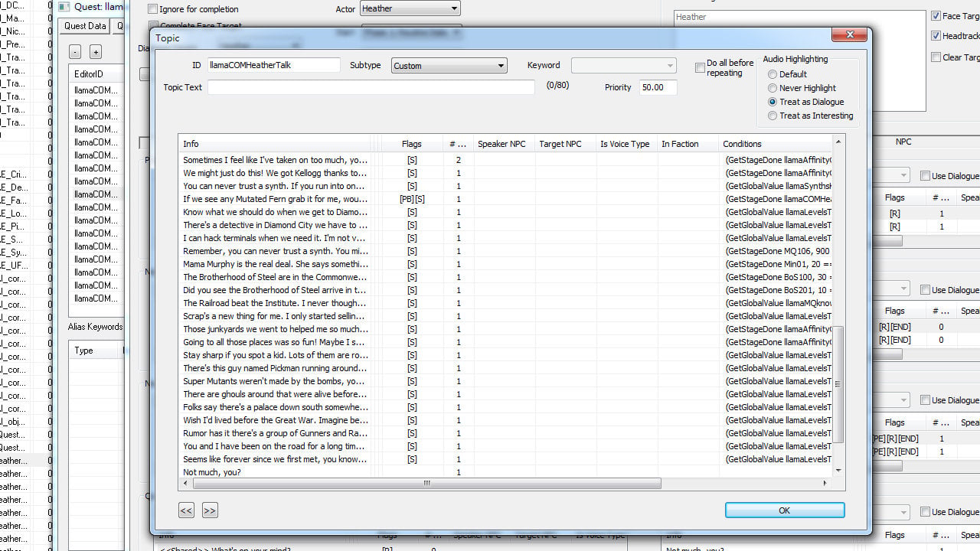Select row 'Rumor has it there's a group of Gunners'
This screenshot has width=980, height=551.
pyautogui.click(x=505, y=433)
